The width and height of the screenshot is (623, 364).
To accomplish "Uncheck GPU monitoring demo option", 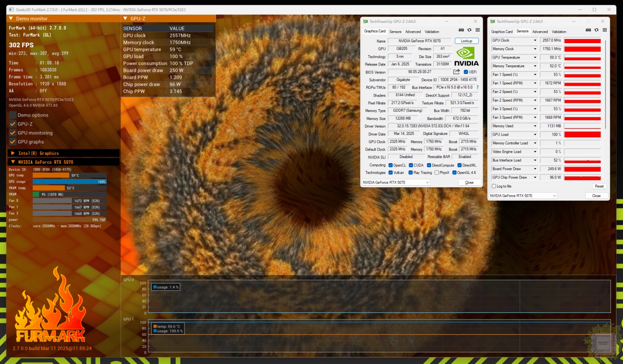I will (13, 133).
